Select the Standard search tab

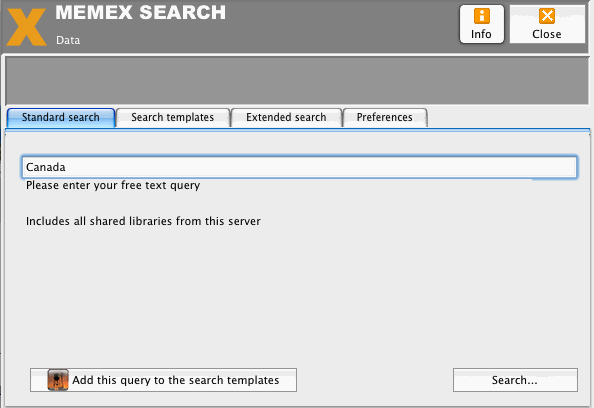coord(61,117)
